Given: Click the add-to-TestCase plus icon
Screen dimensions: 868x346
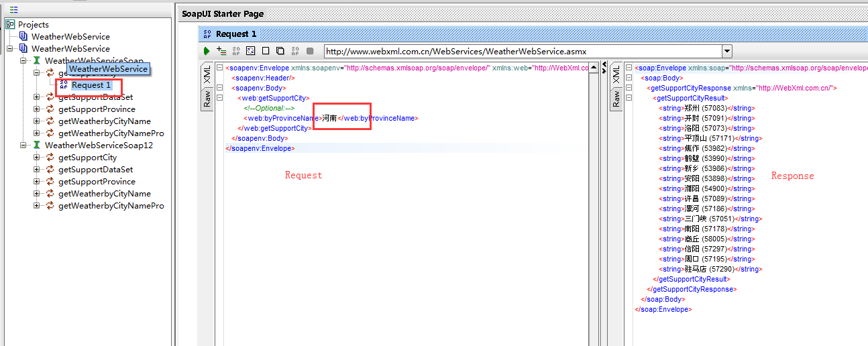Looking at the screenshot, I should pyautogui.click(x=221, y=51).
